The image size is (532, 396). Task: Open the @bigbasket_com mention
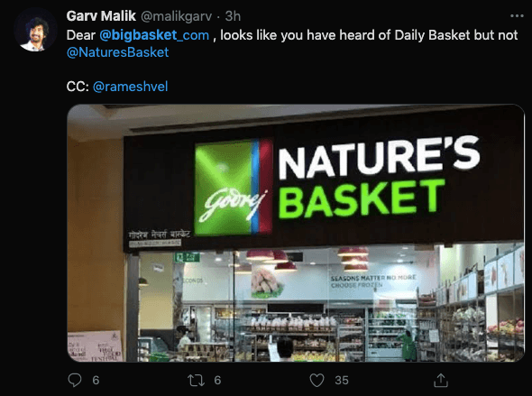(154, 35)
